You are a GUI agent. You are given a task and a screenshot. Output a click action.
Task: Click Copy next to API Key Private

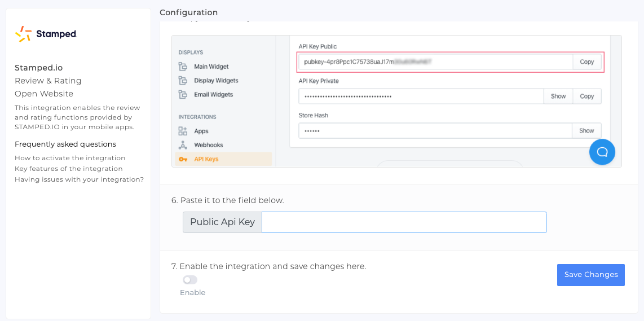587,96
